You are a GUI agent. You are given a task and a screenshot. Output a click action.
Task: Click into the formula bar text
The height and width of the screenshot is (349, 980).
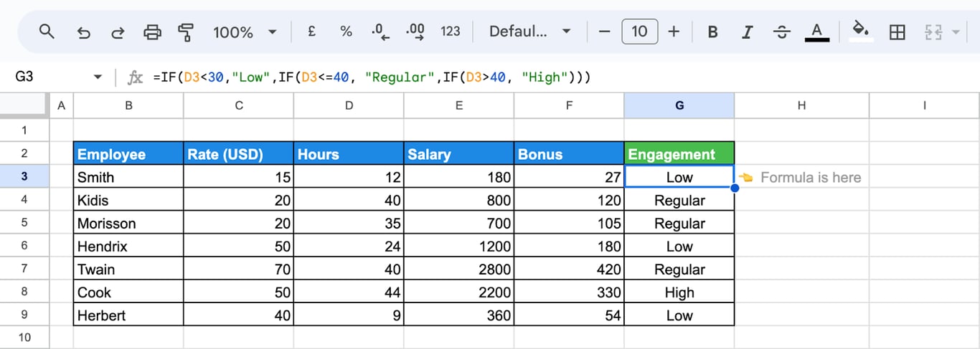[x=372, y=77]
